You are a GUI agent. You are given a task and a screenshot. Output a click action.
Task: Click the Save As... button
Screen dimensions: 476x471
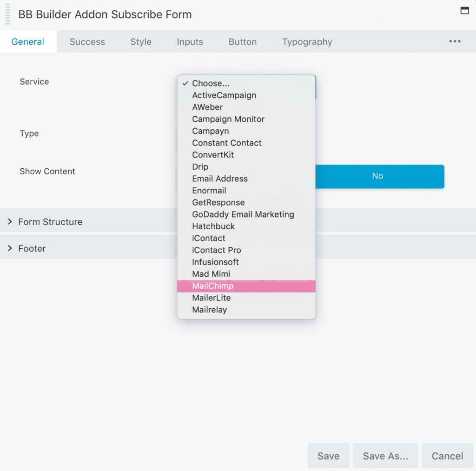385,456
